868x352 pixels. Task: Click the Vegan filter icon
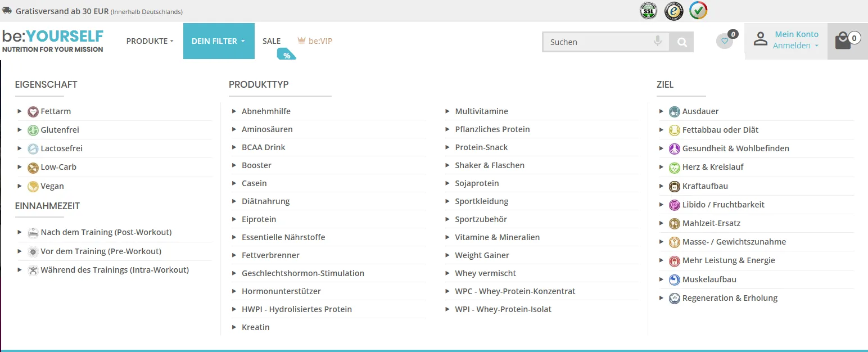tap(33, 186)
